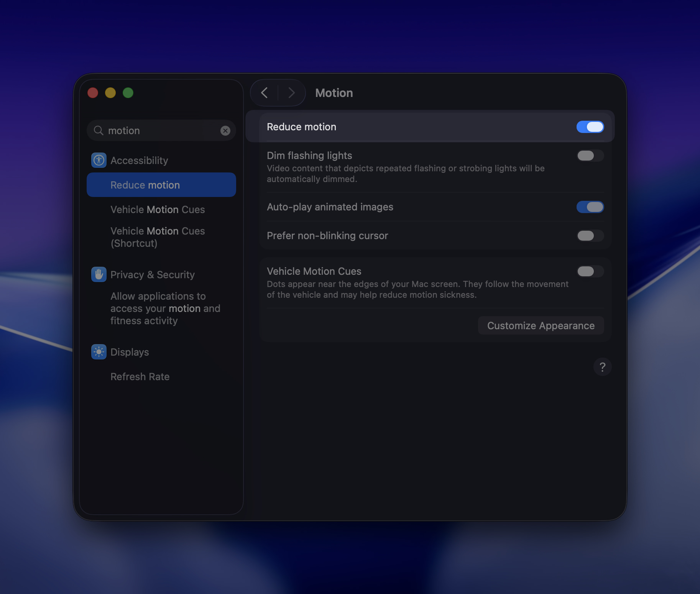This screenshot has width=700, height=594.
Task: Open Vehicle Motion Cues search result
Action: tap(158, 210)
